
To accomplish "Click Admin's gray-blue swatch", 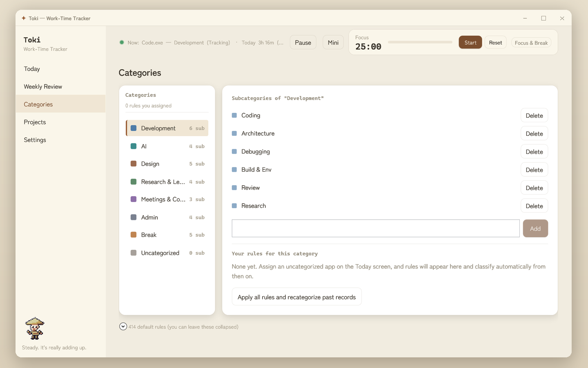I will [x=134, y=217].
